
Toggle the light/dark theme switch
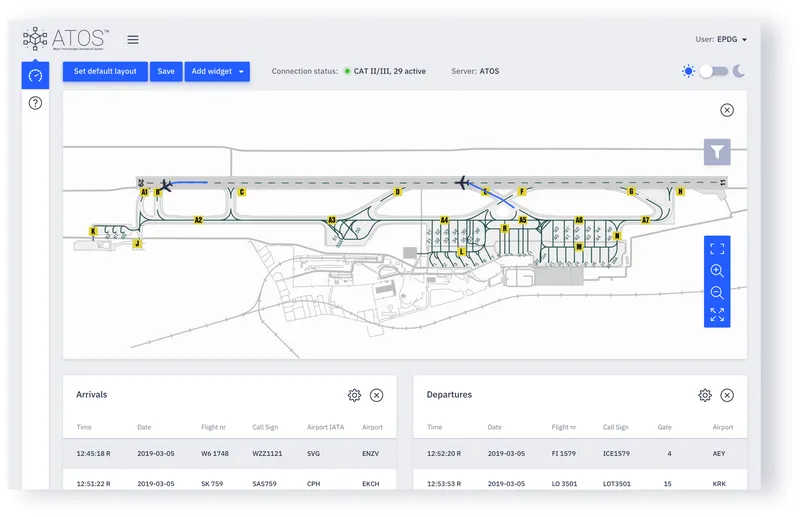pos(713,71)
